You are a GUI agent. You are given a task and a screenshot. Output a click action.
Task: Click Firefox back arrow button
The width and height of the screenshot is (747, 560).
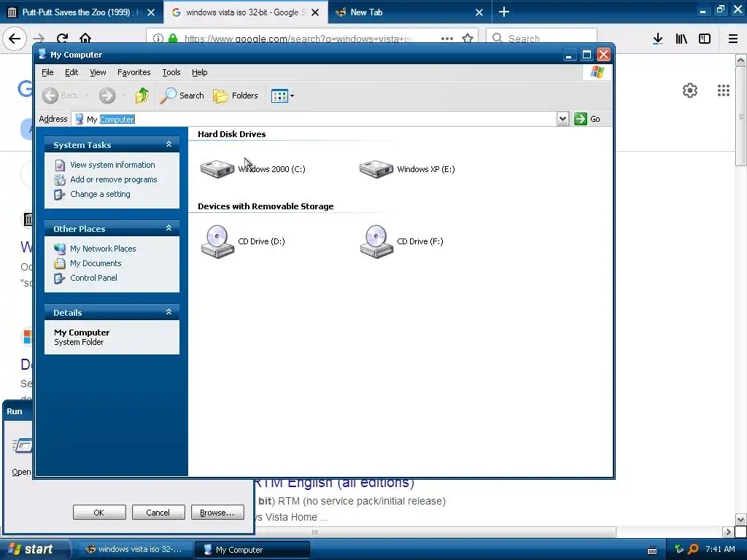click(15, 39)
